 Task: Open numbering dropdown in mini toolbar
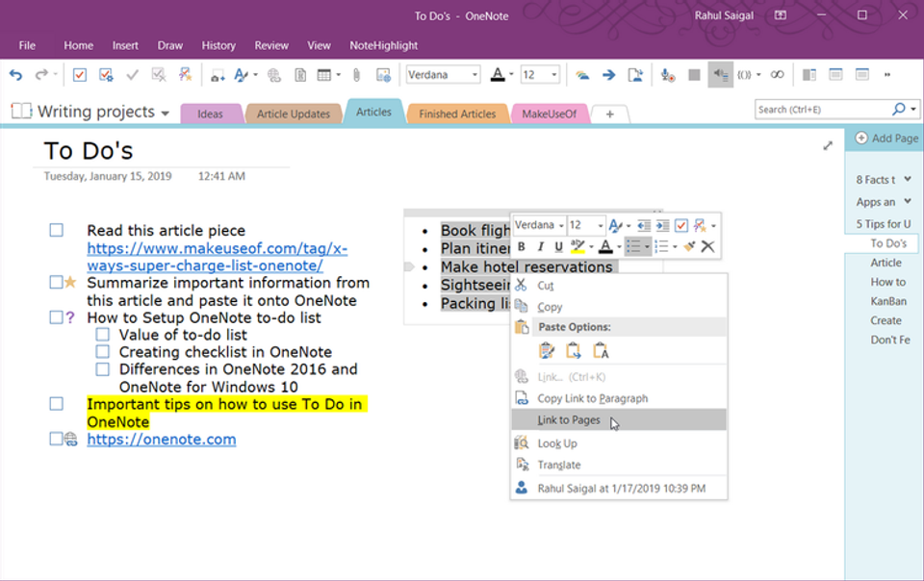(x=675, y=247)
